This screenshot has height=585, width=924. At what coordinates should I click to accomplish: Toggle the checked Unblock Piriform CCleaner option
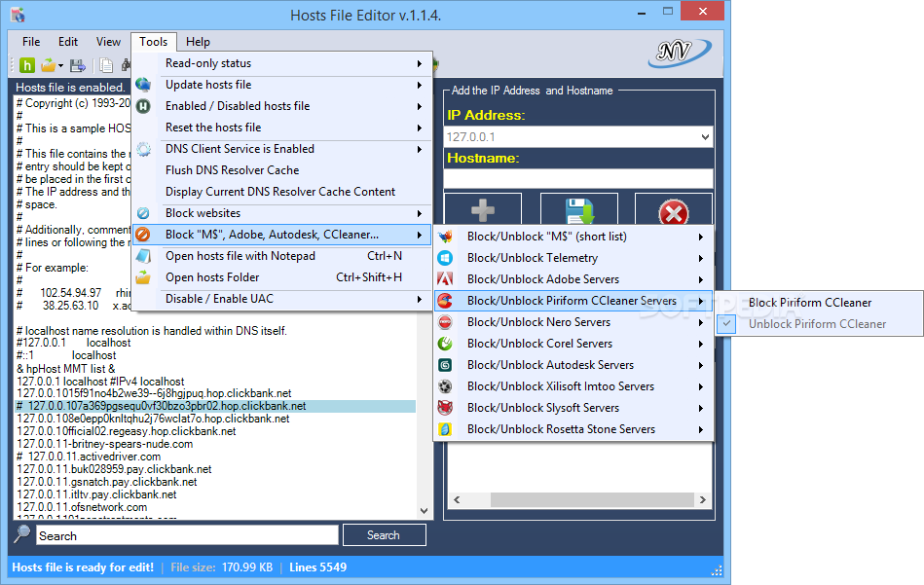click(819, 324)
